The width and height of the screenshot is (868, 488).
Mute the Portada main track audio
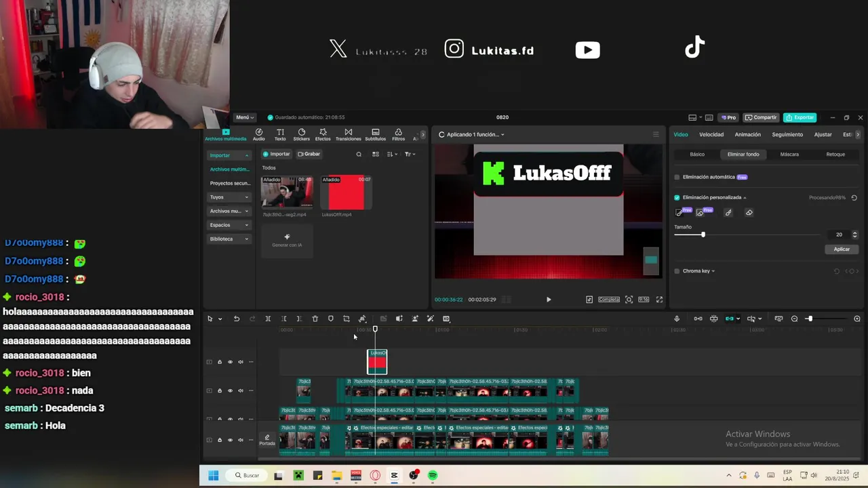240,440
